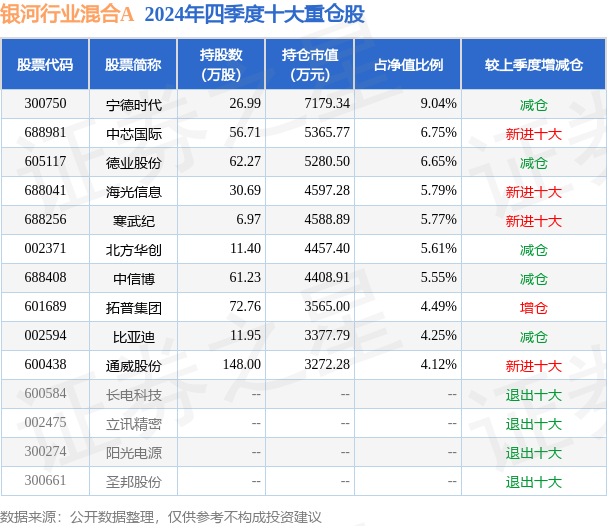Click market value 4588.89
This screenshot has width=607, height=526.
pos(327,219)
